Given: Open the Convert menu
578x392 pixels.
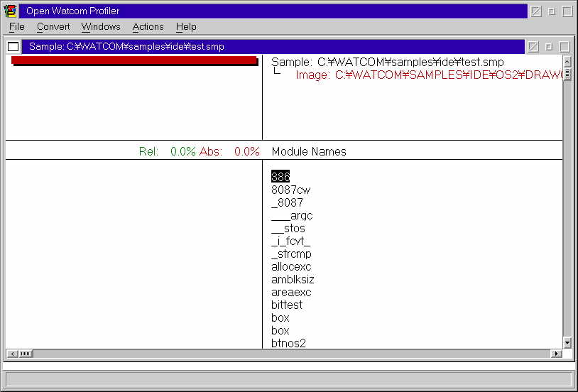Looking at the screenshot, I should (x=53, y=26).
